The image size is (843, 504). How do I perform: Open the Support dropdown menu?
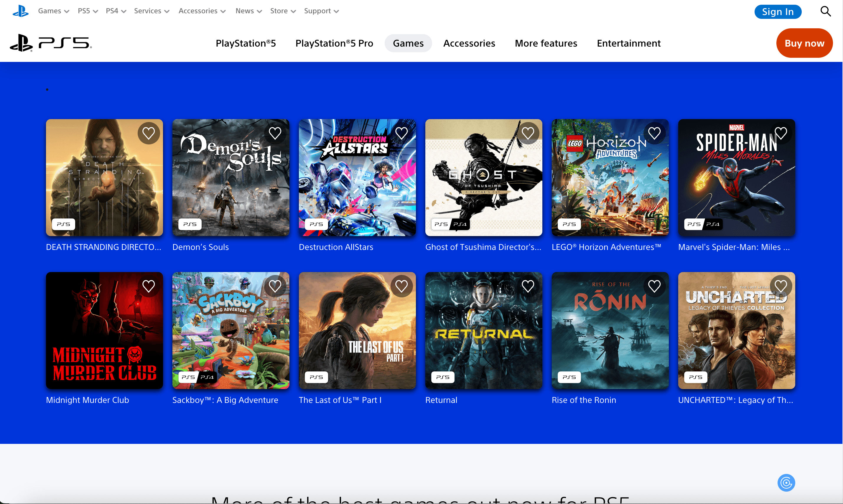pyautogui.click(x=321, y=11)
